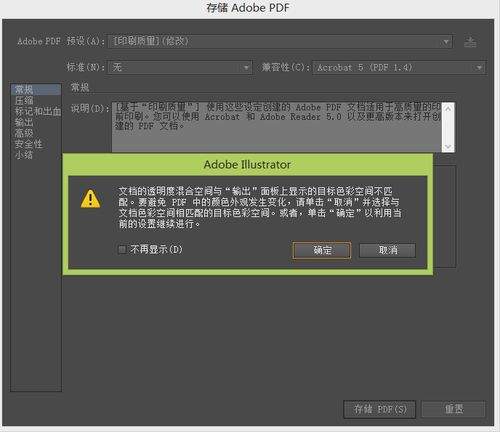Image resolution: width=500 pixels, height=432 pixels.
Task: Open the 安全性 category
Action: [x=28, y=144]
